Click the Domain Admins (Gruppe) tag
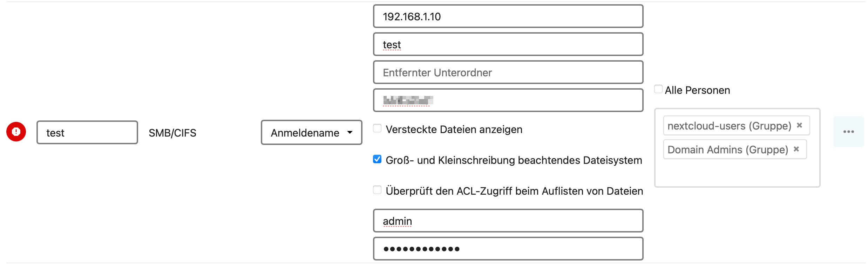This screenshot has height=264, width=868. click(727, 150)
